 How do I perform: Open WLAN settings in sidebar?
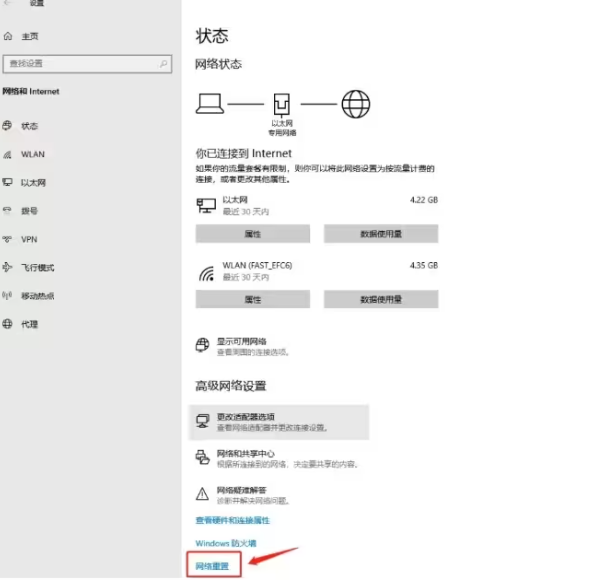click(x=33, y=154)
